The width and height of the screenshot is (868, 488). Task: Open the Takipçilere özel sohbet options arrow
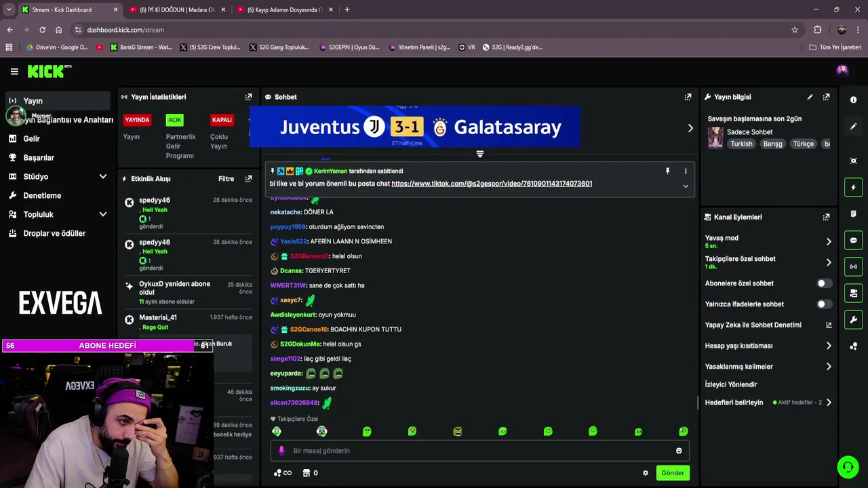(x=829, y=262)
